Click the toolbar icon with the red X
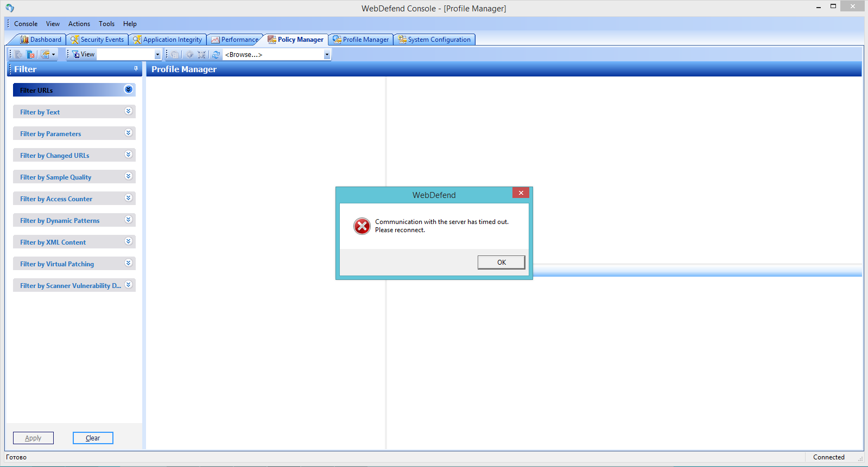This screenshot has width=868, height=467. 31,54
